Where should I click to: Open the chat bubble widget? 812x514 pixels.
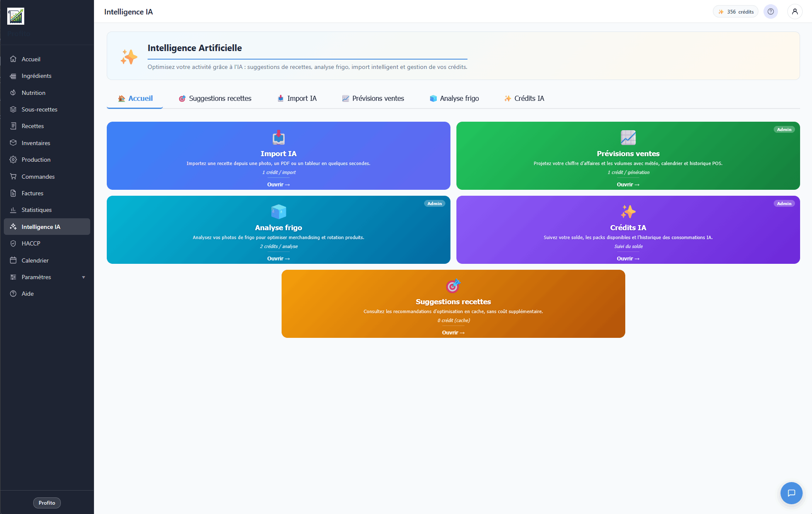pos(791,493)
